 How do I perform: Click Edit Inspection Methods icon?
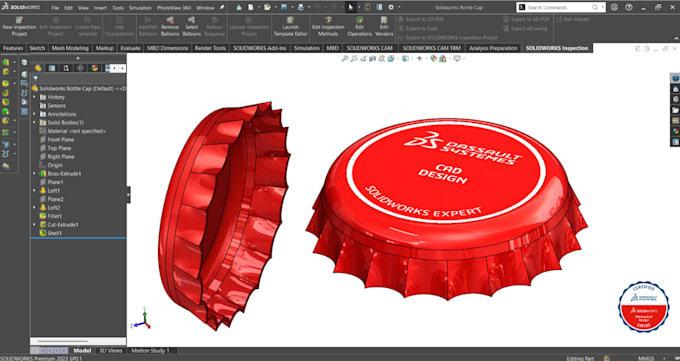click(x=328, y=20)
